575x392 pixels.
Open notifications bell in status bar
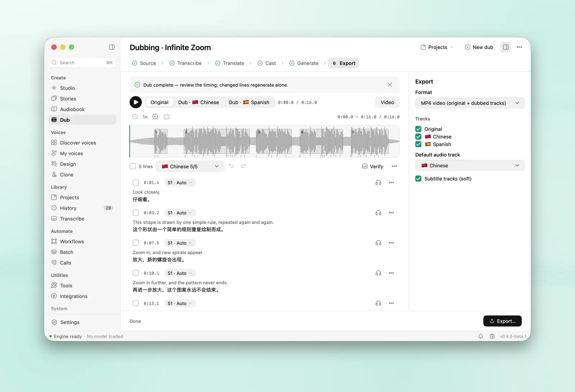click(x=480, y=336)
